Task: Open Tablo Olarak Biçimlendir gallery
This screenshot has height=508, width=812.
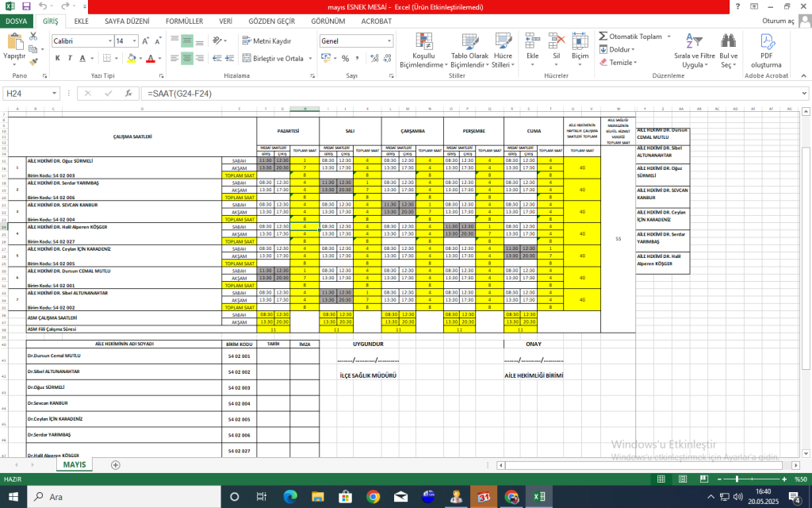Action: pyautogui.click(x=469, y=50)
